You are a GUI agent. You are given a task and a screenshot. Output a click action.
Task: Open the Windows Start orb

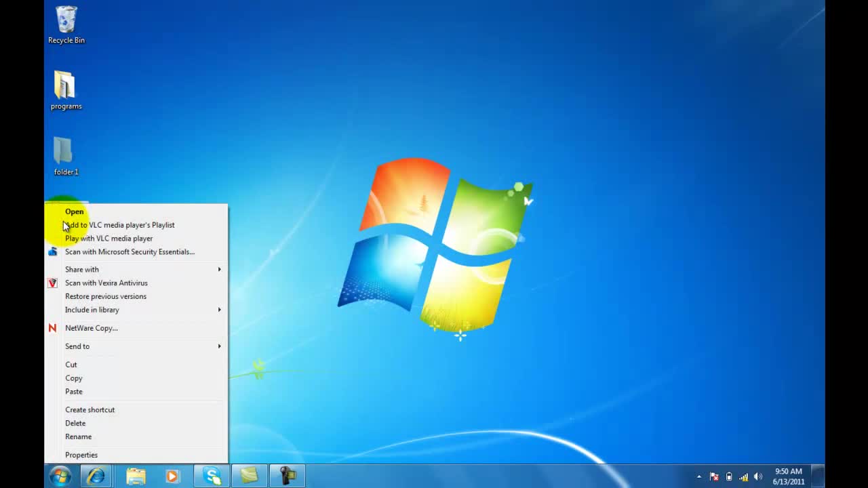(60, 476)
